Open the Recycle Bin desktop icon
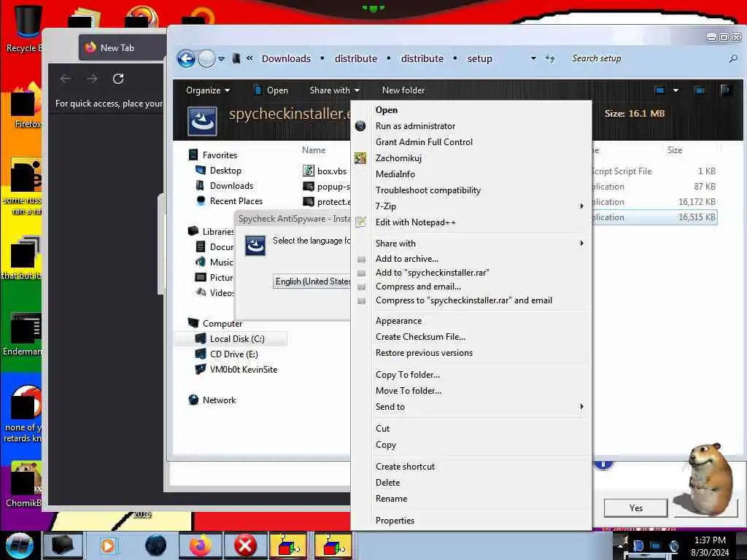 23,28
